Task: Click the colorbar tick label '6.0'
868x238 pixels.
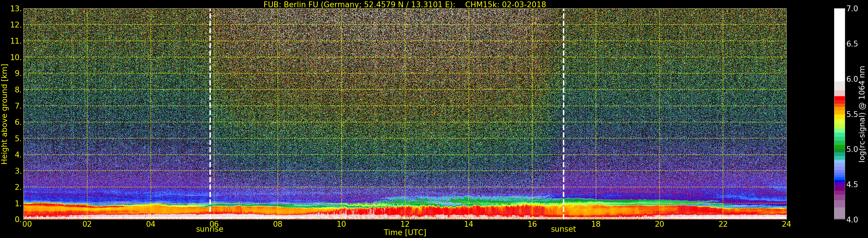Action: click(852, 79)
